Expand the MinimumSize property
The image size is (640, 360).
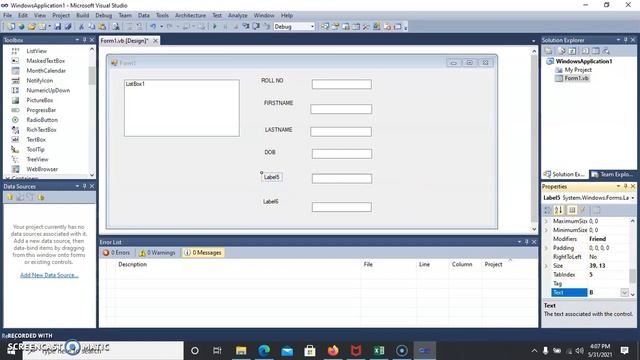pos(547,230)
